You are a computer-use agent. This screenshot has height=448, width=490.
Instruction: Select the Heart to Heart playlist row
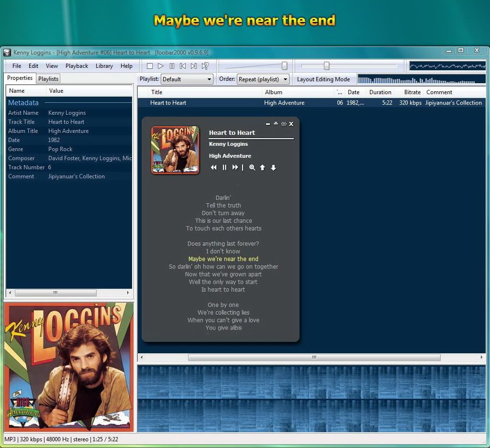click(x=312, y=103)
